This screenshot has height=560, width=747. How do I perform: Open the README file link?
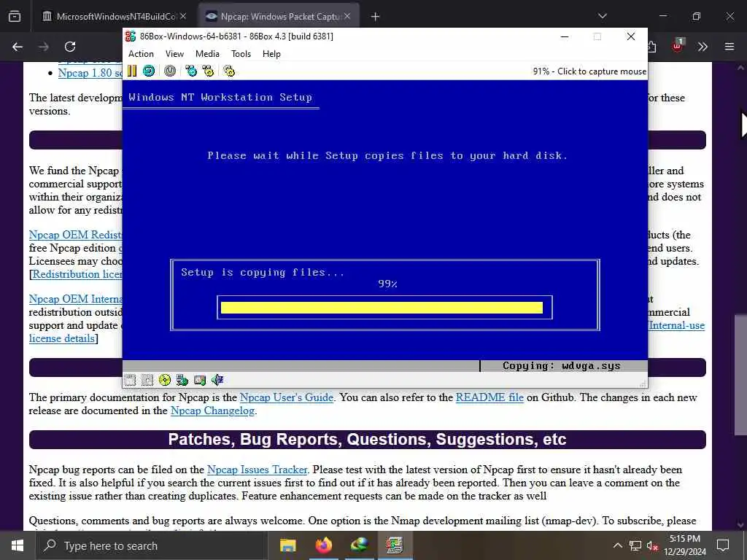coord(489,397)
